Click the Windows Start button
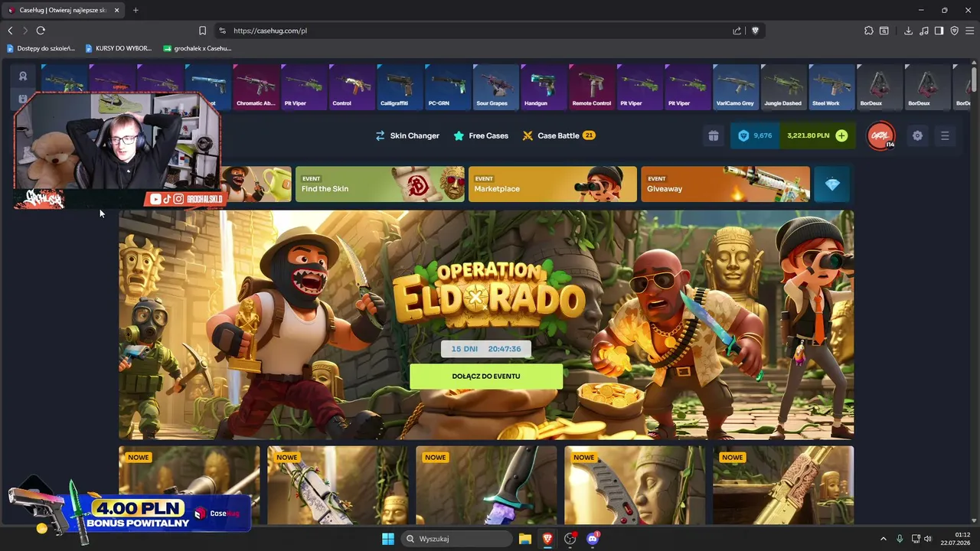The image size is (980, 551). 388,539
